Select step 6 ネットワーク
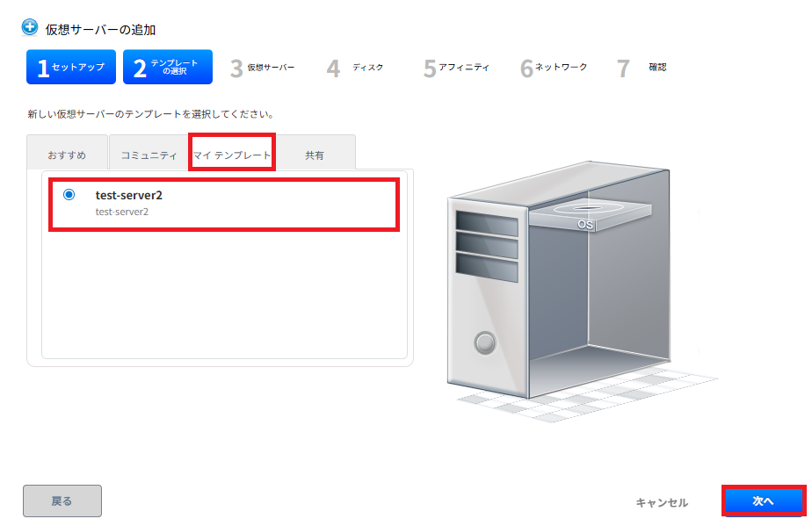 (x=554, y=68)
